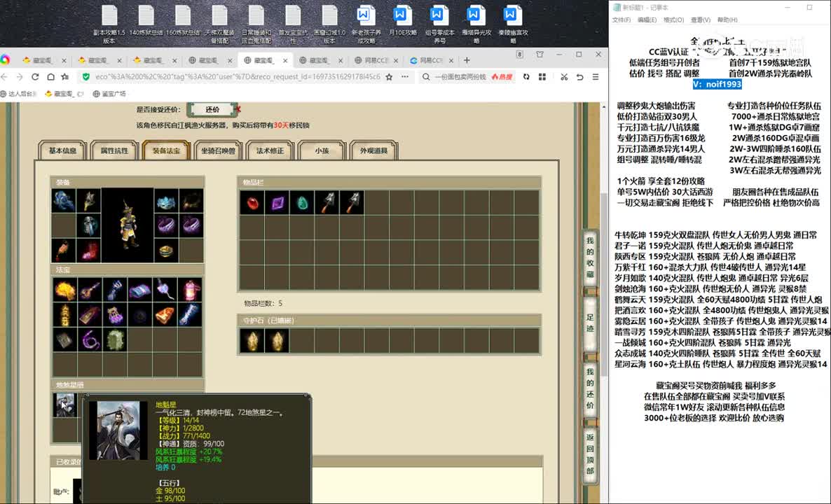831x504 pixels.
Task: Select the first shovel in 物品栏
Action: tap(327, 203)
